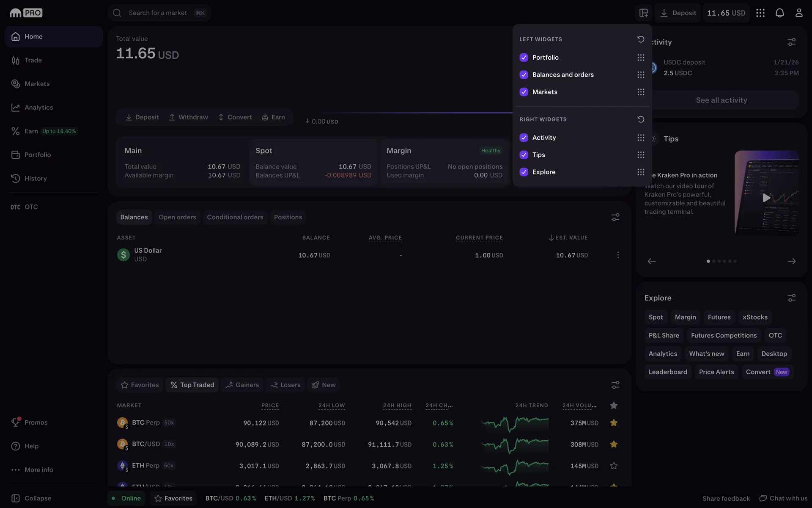Reset right widgets to default
The width and height of the screenshot is (812, 508).
(641, 119)
